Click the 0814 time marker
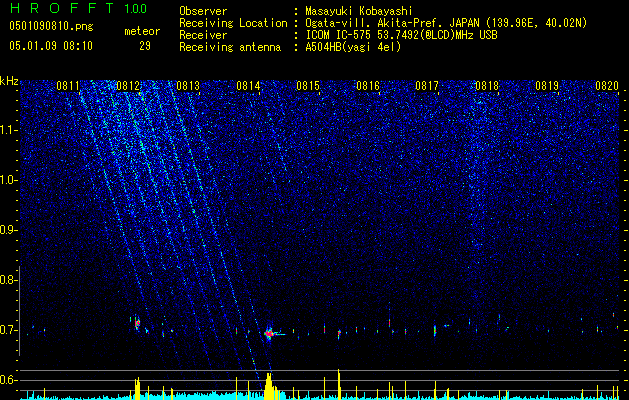This screenshot has width=629, height=400. 248,85
